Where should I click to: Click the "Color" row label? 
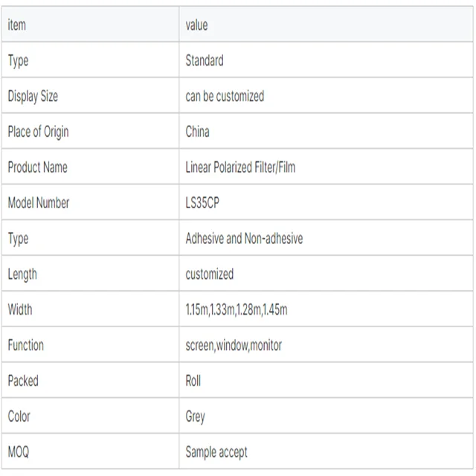pos(19,416)
